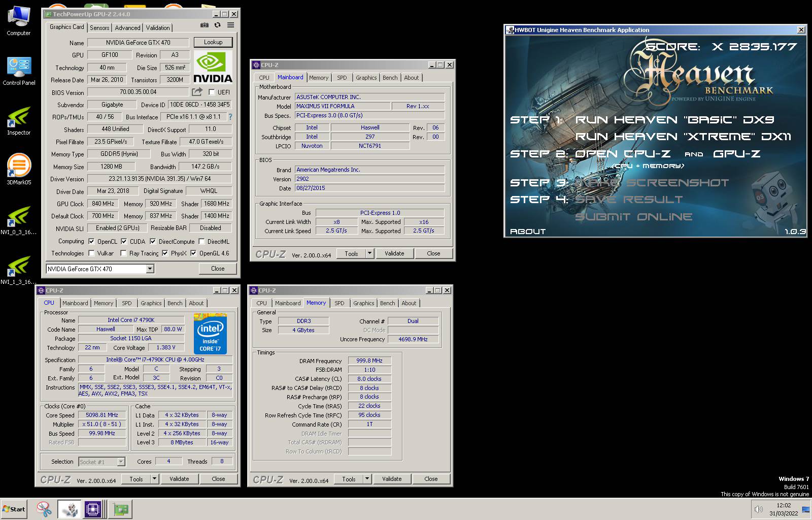Image resolution: width=812 pixels, height=520 pixels.
Task: Click the BIOS Version field 70.00.35.00.04
Action: pos(138,92)
